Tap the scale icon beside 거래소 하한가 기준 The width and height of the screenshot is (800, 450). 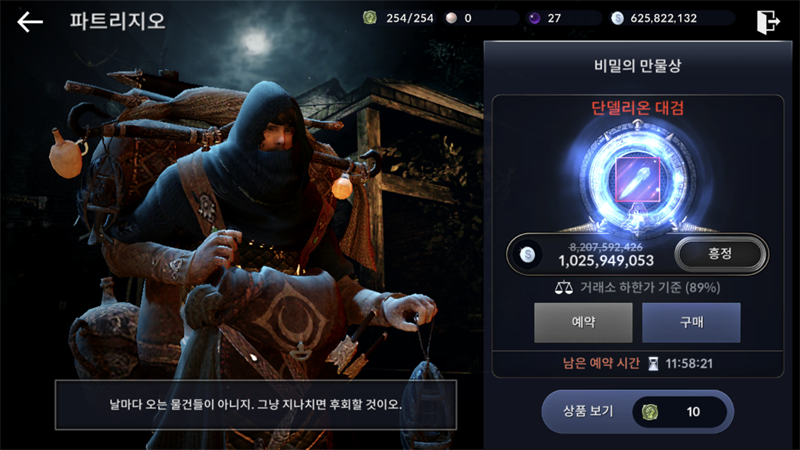click(564, 288)
